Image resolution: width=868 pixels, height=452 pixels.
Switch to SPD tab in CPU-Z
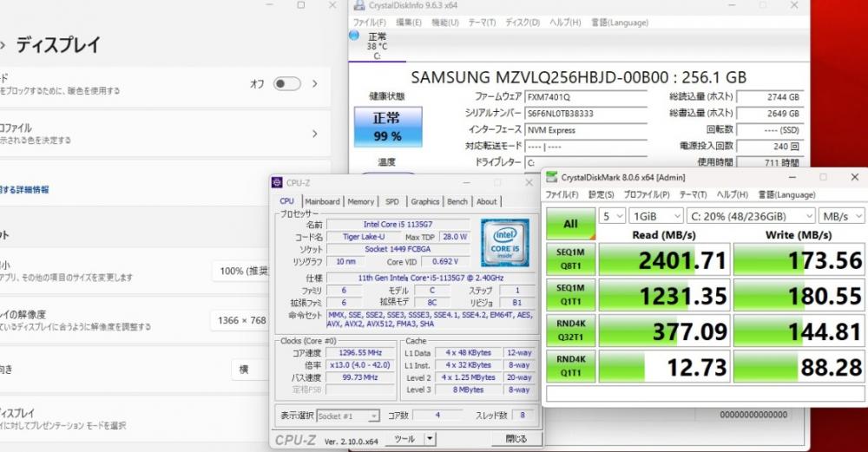point(392,202)
